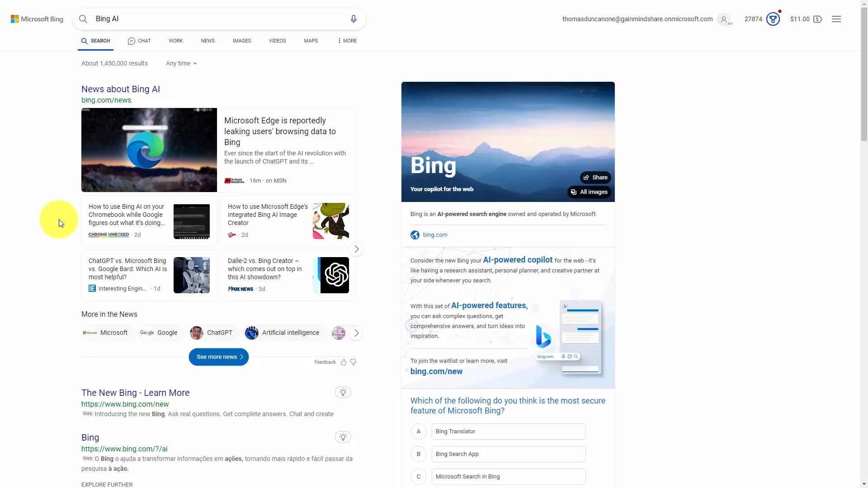868x488 pixels.
Task: Open the hamburger settings menu
Action: click(x=837, y=19)
